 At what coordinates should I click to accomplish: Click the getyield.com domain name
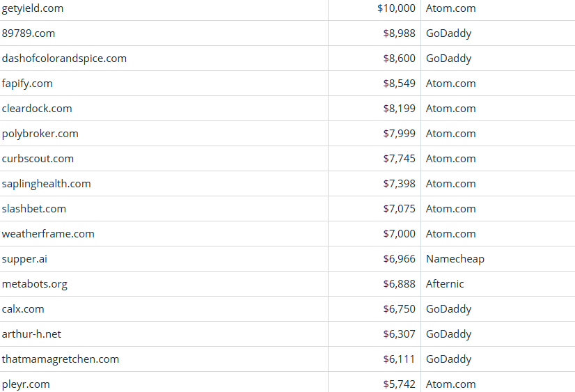33,8
